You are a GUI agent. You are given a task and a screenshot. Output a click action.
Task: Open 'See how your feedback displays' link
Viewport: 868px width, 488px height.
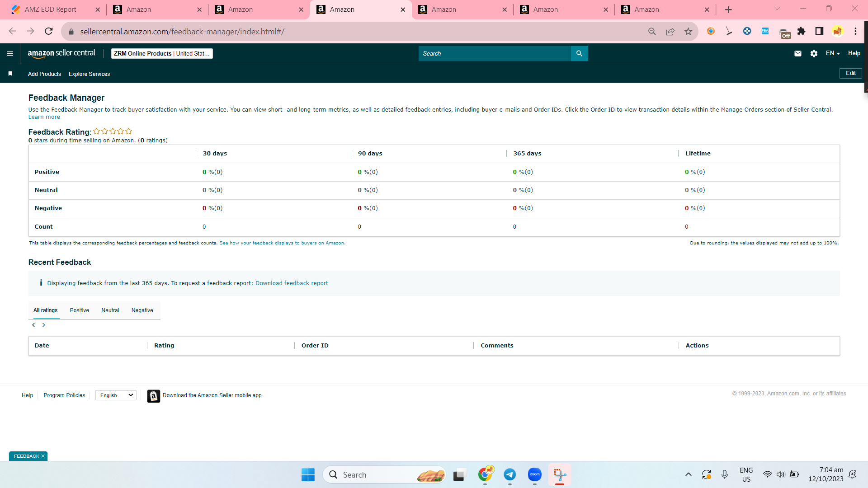click(282, 243)
